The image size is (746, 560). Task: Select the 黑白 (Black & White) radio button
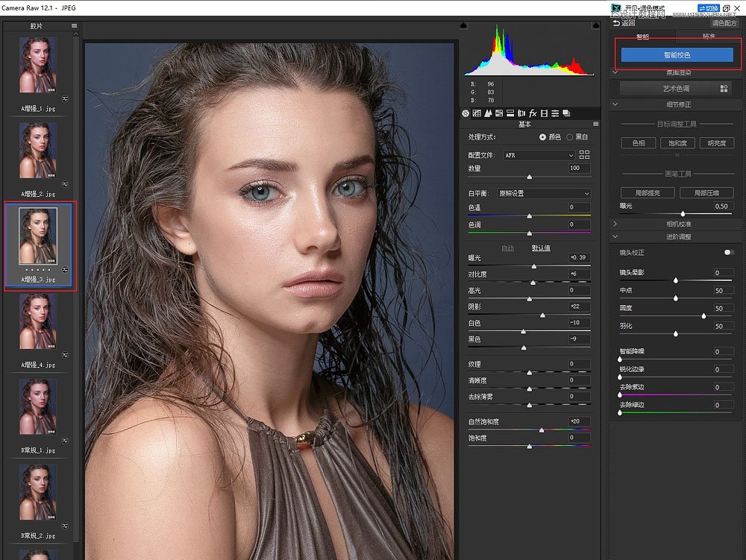click(570, 137)
